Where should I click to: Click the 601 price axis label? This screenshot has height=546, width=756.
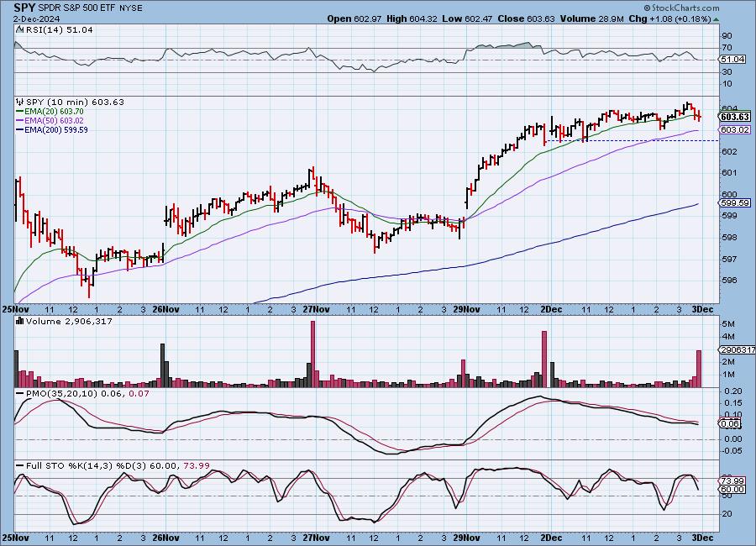click(x=729, y=173)
